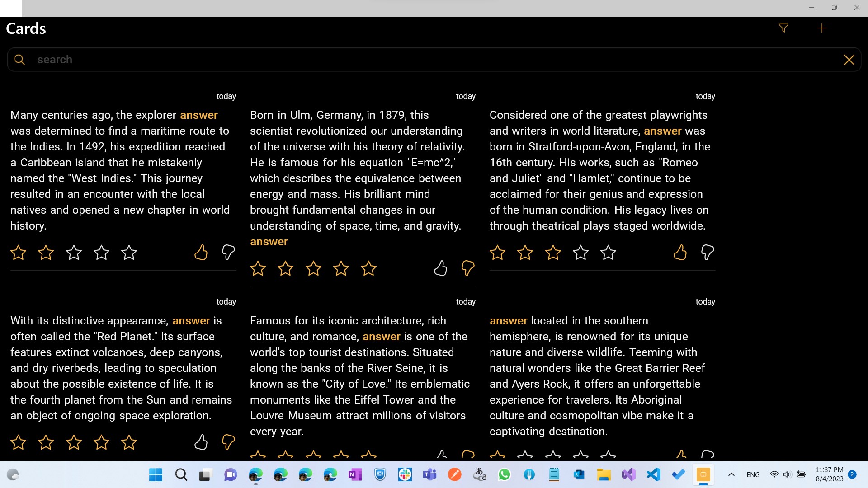Viewport: 868px width, 488px height.
Task: Focus the search input field
Action: (407, 60)
